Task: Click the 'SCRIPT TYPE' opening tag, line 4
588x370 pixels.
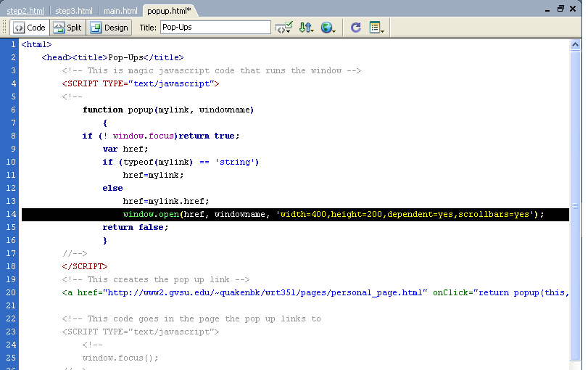Action: (x=140, y=83)
